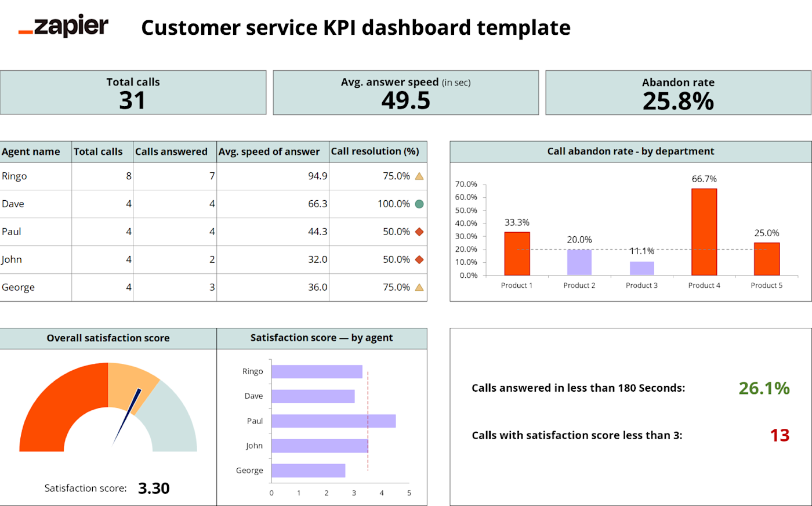Click John's red diamond resolution indicator
The width and height of the screenshot is (812, 506).
[x=419, y=259]
